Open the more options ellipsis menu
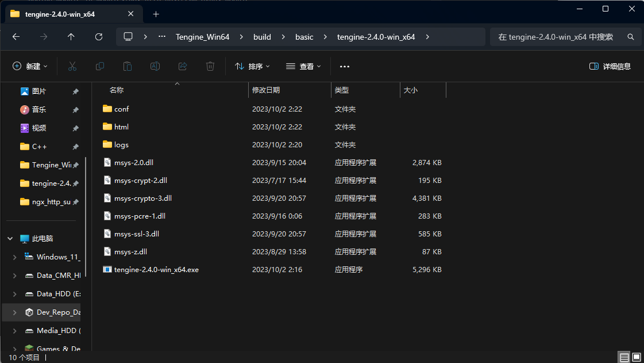The width and height of the screenshot is (644, 363). [x=345, y=66]
